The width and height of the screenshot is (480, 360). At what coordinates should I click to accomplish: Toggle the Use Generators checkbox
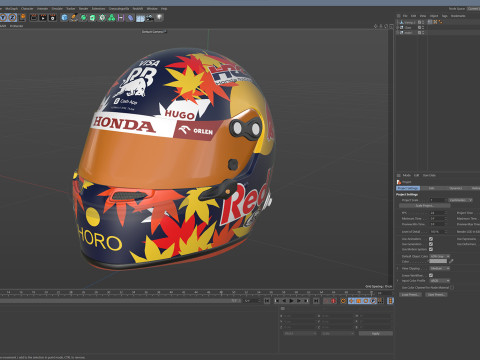(431, 244)
